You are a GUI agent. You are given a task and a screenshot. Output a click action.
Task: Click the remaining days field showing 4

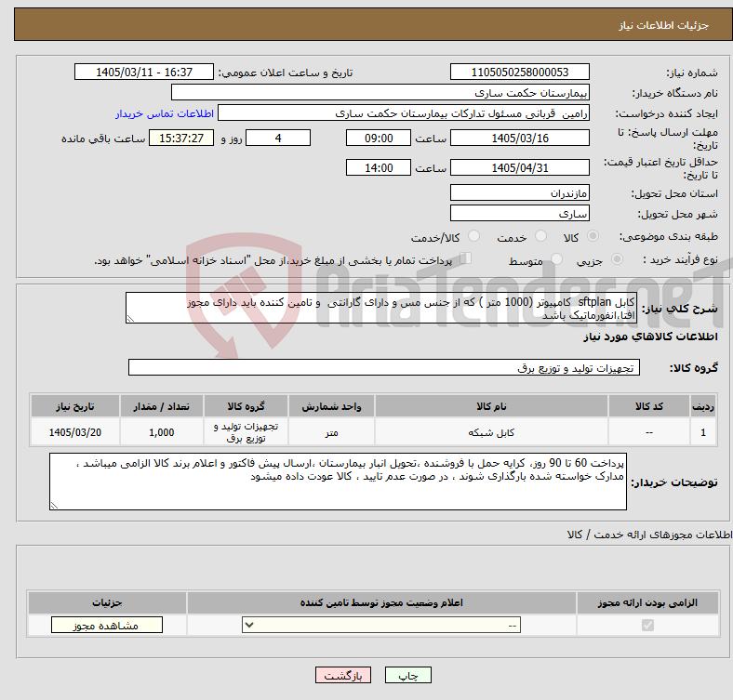(x=278, y=138)
